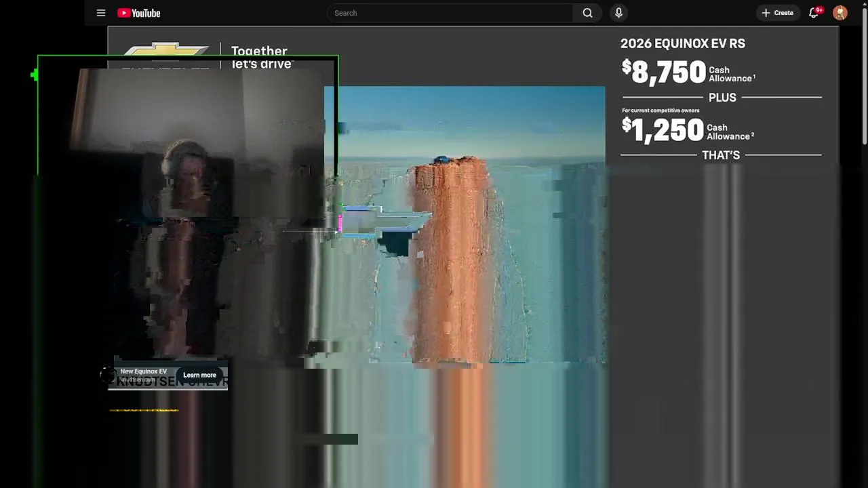The width and height of the screenshot is (868, 488).
Task: Go to the YouTube home logo
Action: click(139, 13)
